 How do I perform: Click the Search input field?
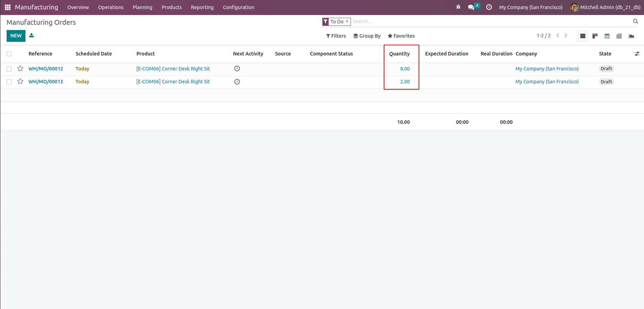click(x=488, y=22)
